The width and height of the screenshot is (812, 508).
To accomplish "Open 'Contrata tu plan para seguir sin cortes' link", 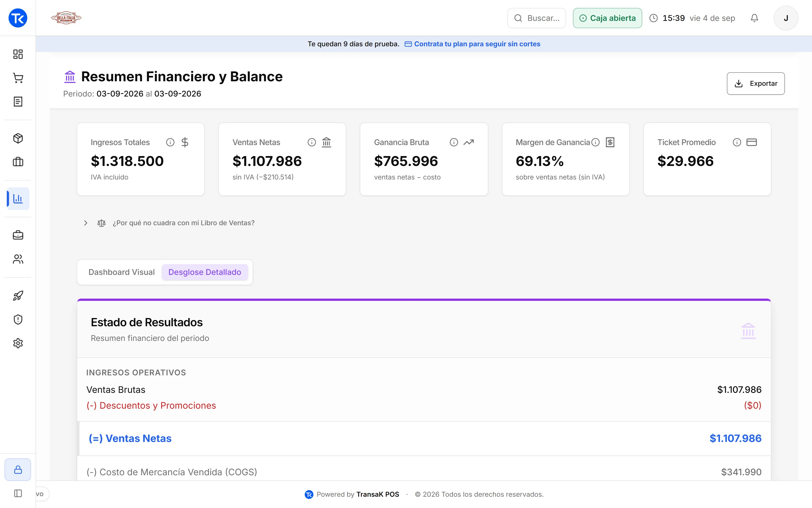I will point(473,44).
